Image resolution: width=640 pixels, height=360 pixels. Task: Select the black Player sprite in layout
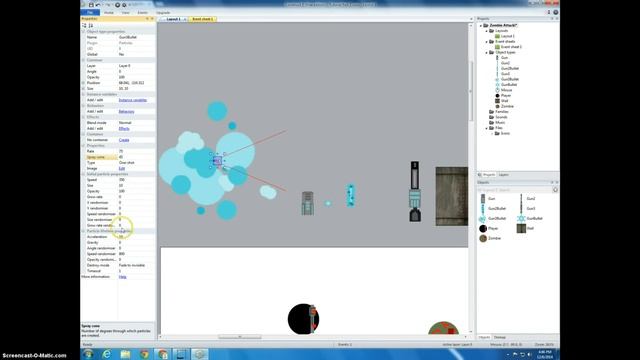pos(303,319)
